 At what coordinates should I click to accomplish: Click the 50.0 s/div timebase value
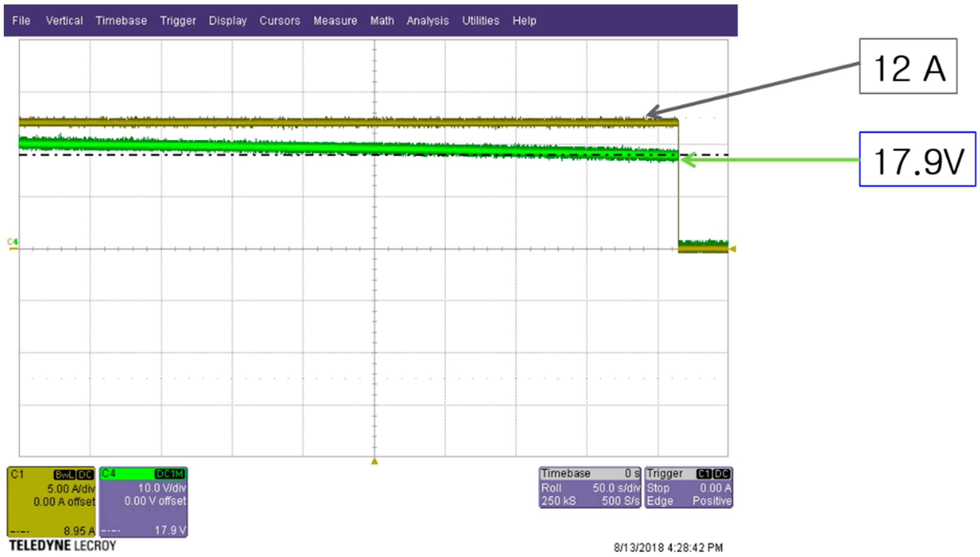tap(616, 488)
